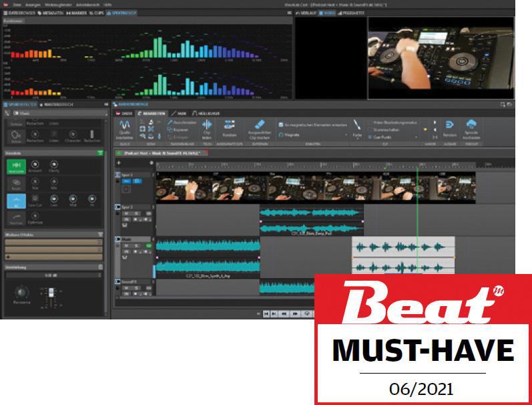The width and height of the screenshot is (532, 405).
Task: Toggle the green voice exciter module button
Action: 16,166
